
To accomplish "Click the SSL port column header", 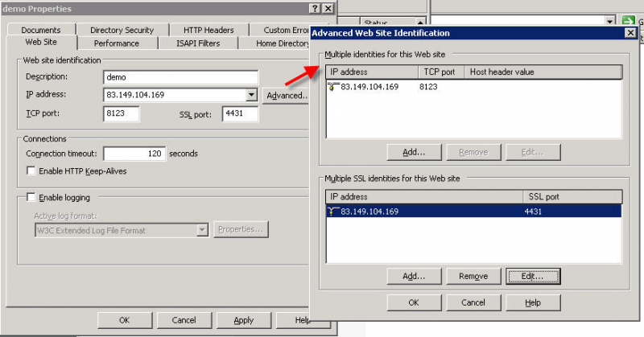I will [x=572, y=196].
